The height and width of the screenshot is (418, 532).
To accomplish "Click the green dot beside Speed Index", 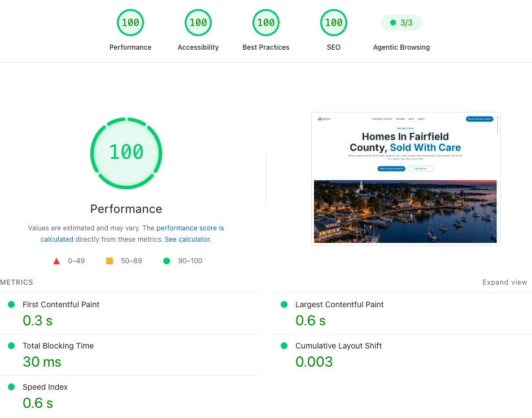I will (x=11, y=387).
